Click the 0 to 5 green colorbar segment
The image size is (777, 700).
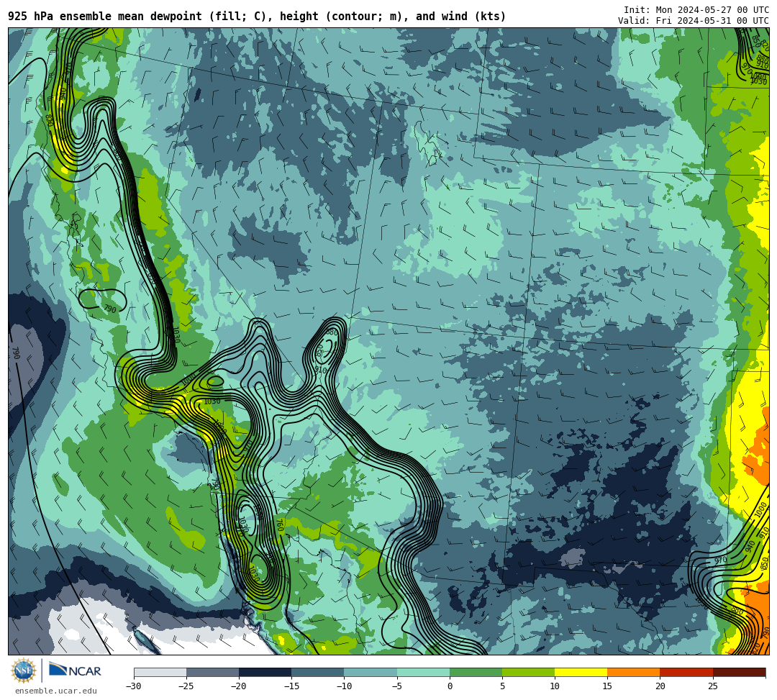click(476, 672)
